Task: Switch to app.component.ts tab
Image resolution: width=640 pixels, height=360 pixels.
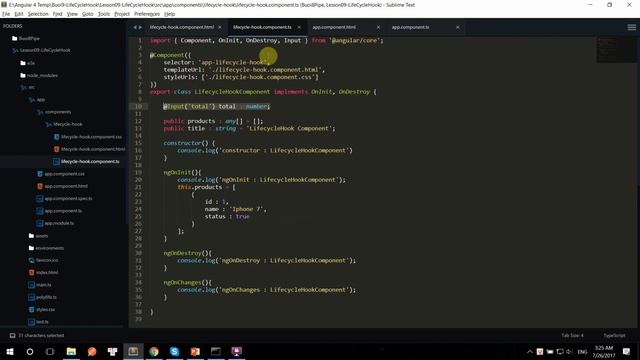Action: (x=411, y=27)
